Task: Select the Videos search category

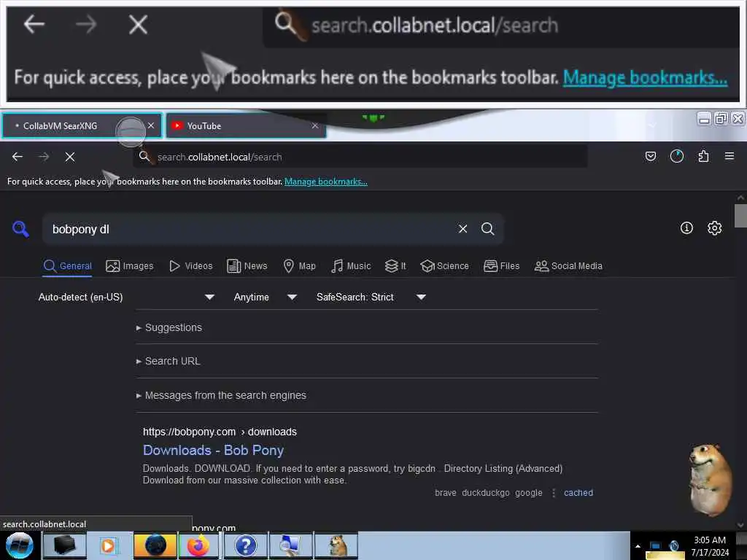Action: (191, 265)
